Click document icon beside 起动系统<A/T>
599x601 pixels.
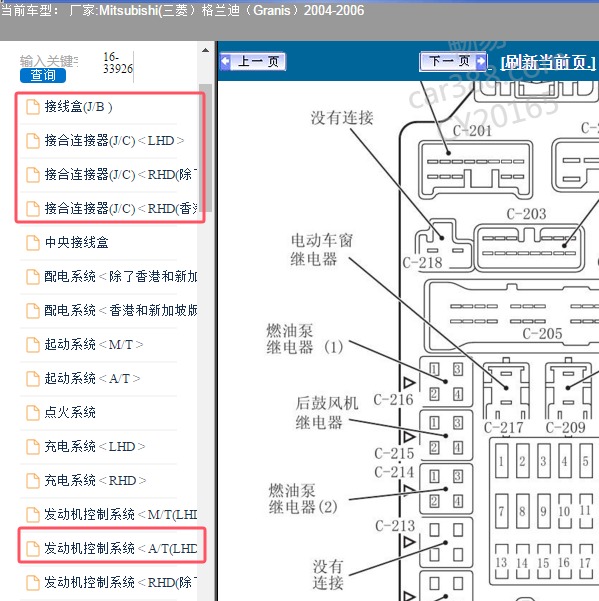coord(33,379)
